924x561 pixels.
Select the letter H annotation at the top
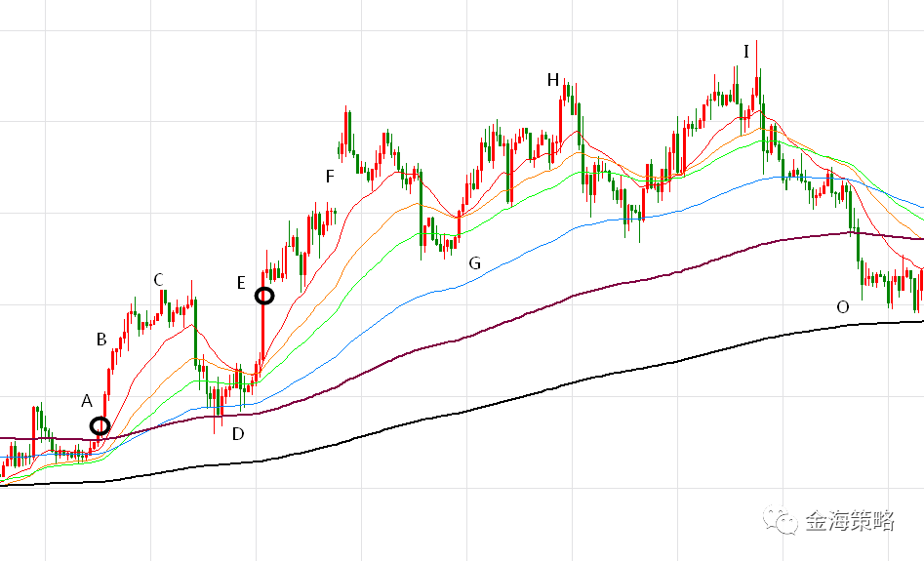coord(553,80)
